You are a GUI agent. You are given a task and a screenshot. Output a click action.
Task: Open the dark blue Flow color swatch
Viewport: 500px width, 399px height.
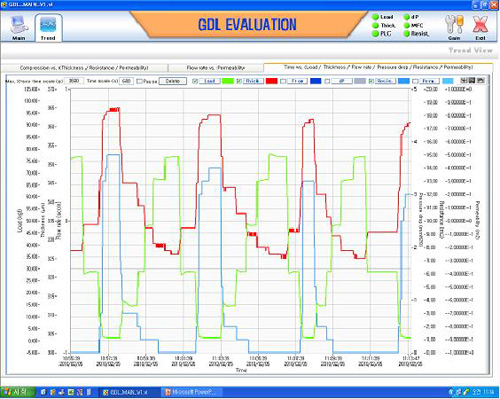pyautogui.click(x=316, y=81)
